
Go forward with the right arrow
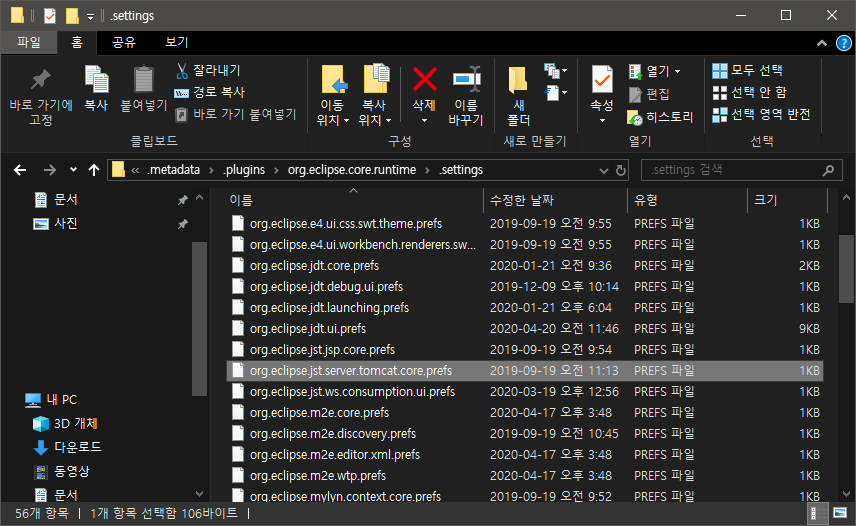[x=50, y=170]
